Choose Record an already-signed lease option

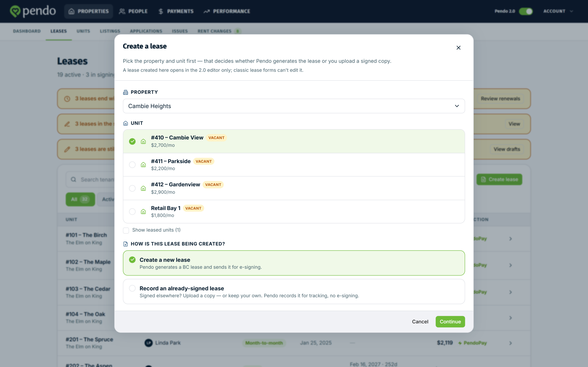294,292
